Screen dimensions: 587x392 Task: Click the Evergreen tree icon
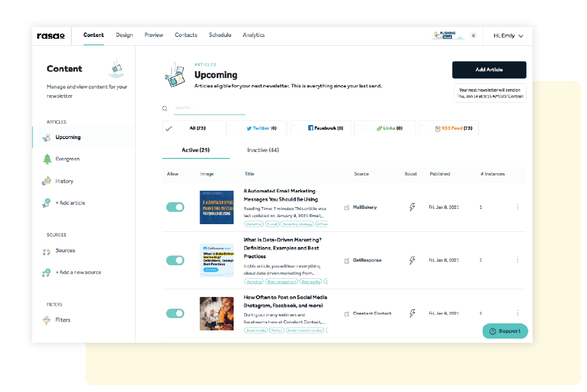pos(47,159)
